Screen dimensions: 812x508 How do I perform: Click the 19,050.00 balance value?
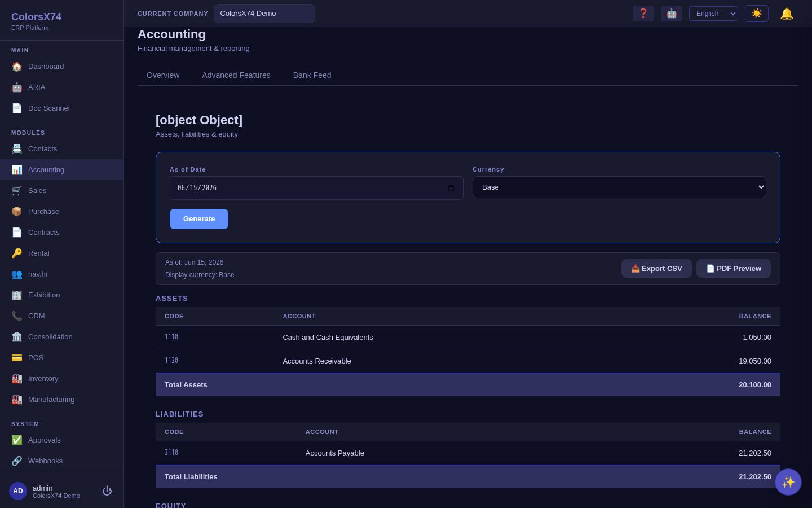(755, 361)
